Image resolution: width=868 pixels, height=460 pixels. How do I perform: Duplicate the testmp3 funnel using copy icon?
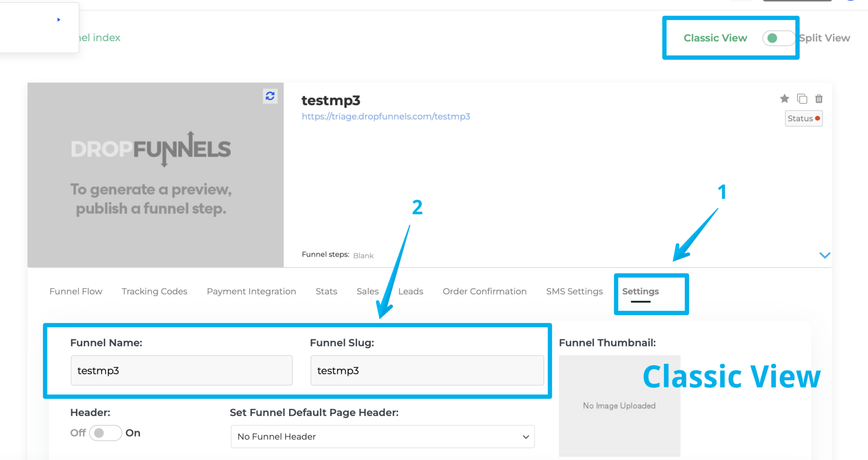(x=802, y=98)
